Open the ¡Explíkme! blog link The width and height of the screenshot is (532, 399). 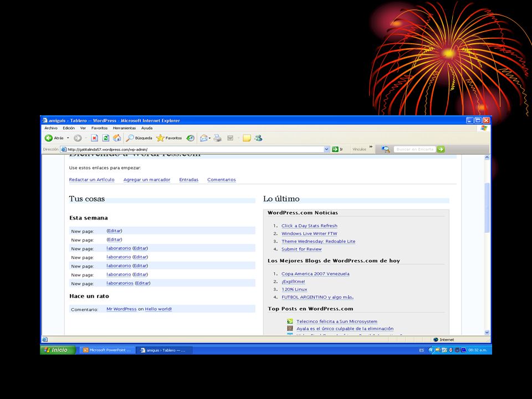[x=293, y=282]
